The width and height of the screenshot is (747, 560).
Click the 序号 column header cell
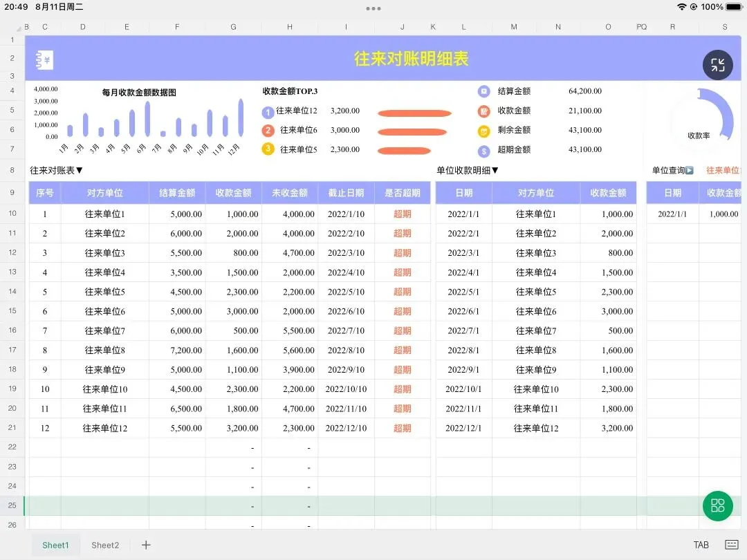click(x=45, y=193)
